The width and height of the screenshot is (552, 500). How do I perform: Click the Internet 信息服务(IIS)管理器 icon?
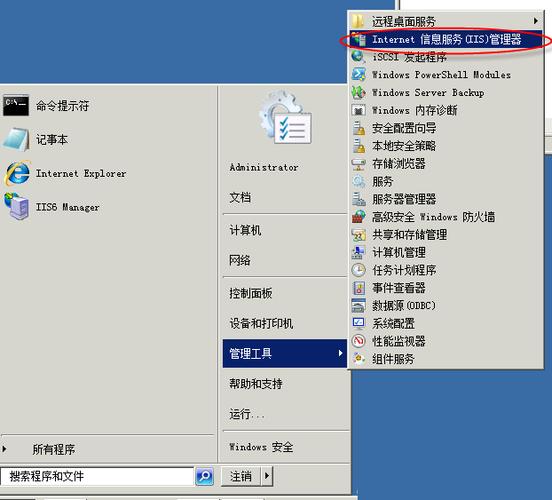pos(359,39)
